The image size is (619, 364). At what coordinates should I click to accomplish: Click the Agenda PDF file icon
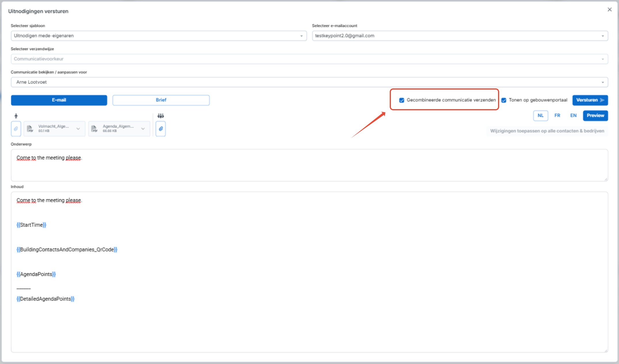click(94, 129)
